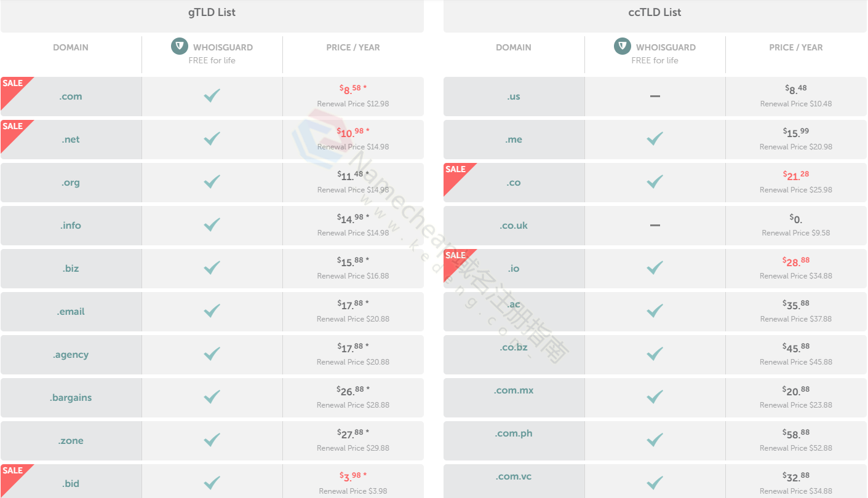Click the $28.88 sale price for .io

796,262
